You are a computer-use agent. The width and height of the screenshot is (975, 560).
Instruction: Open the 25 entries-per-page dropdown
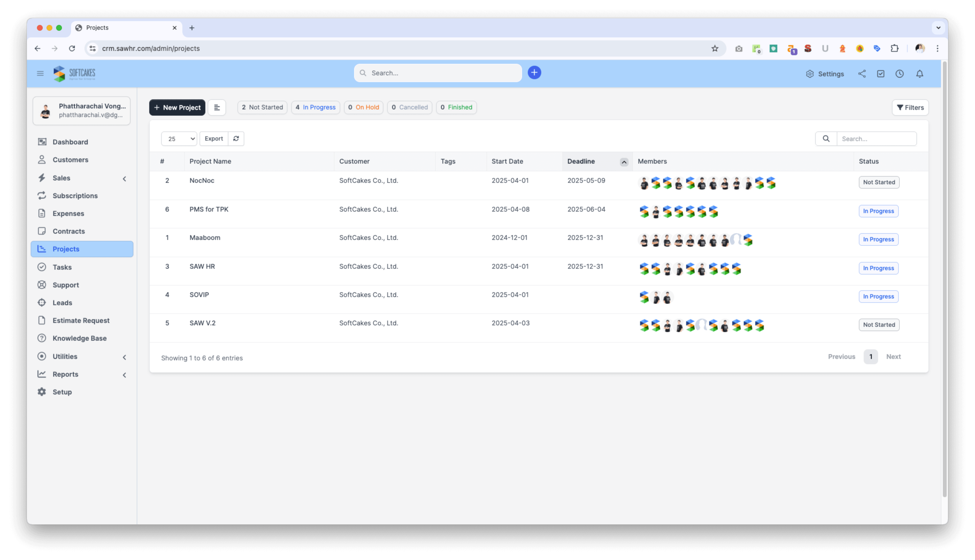point(179,138)
